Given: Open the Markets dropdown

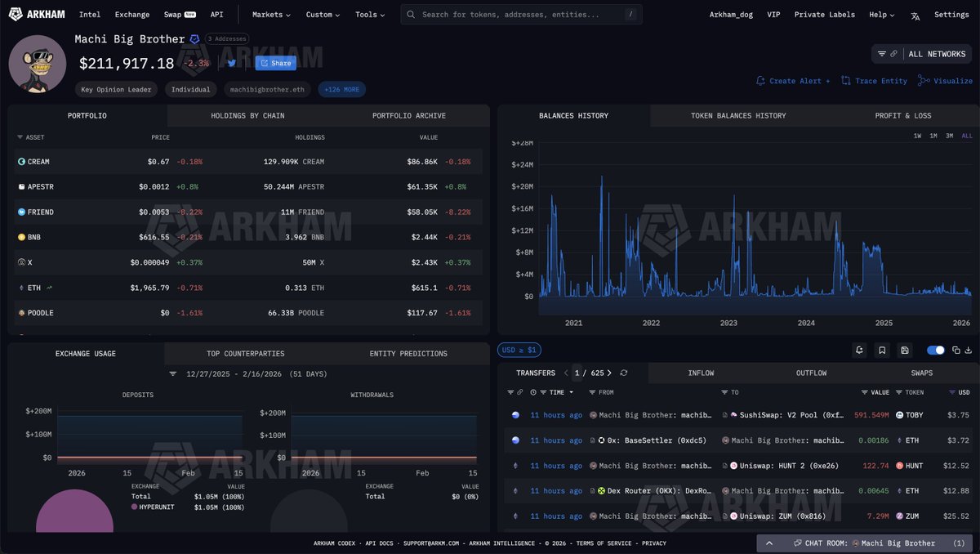Looking at the screenshot, I should (x=269, y=14).
